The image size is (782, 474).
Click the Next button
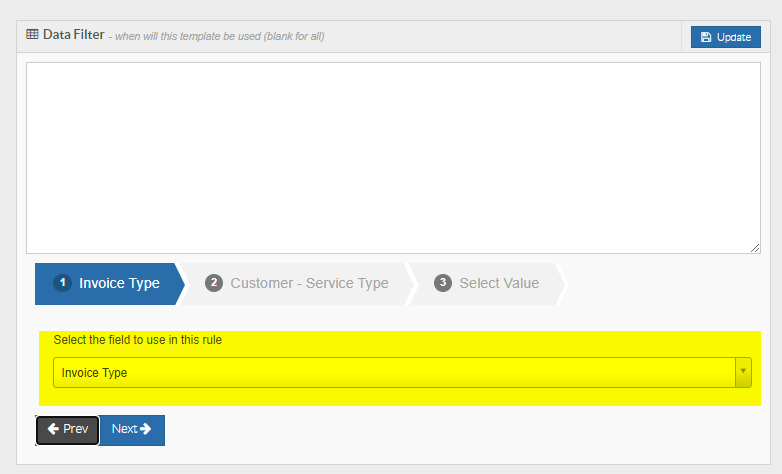[x=132, y=430]
